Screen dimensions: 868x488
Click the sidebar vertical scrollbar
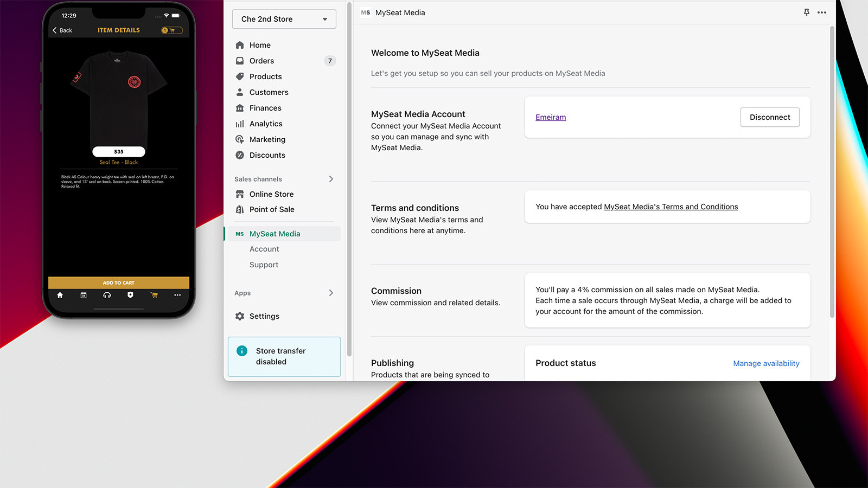[x=349, y=179]
